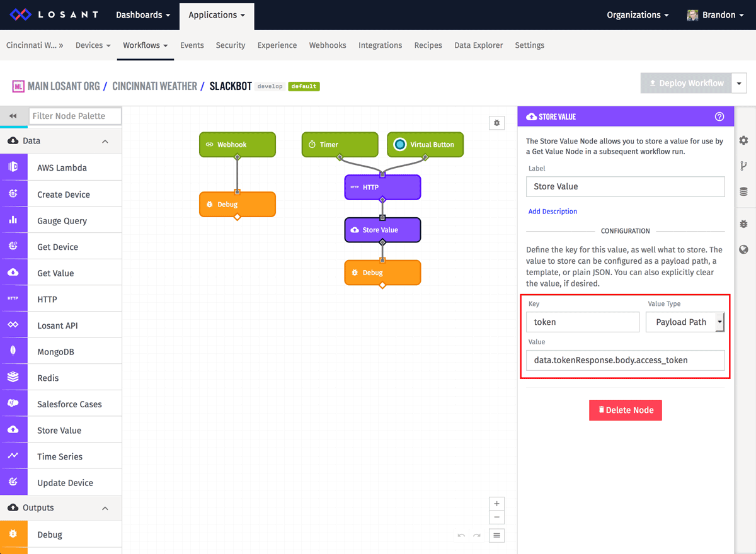756x554 pixels.
Task: Go to the Events tab
Action: click(x=192, y=45)
